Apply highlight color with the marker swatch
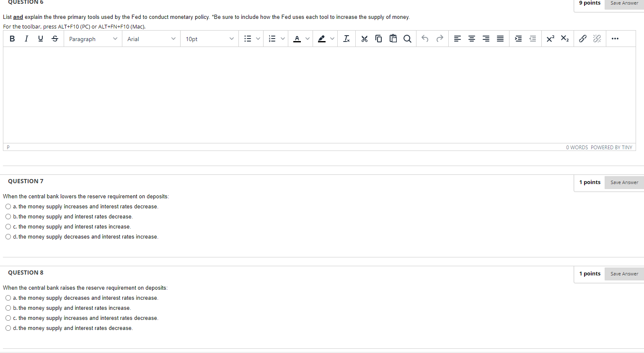Screen dimensions: 644x353 [322, 39]
